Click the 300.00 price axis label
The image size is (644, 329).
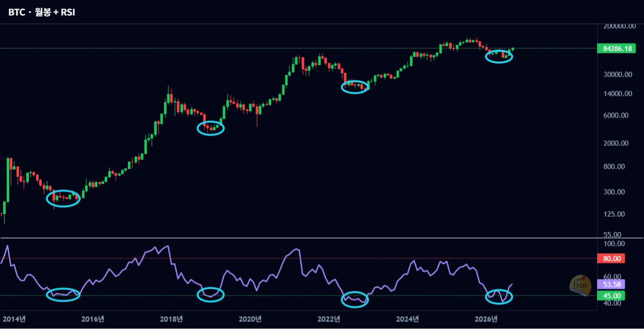[x=614, y=191]
